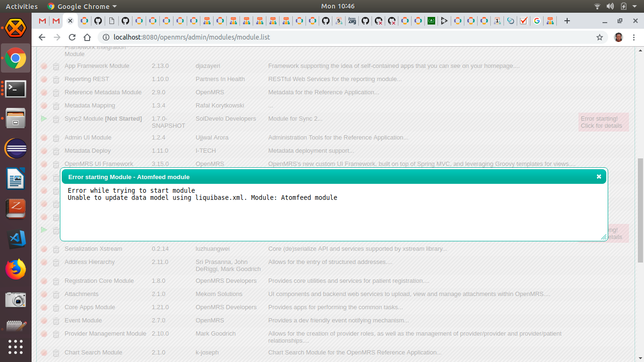
Task: Open the Activities overview
Action: 22,6
